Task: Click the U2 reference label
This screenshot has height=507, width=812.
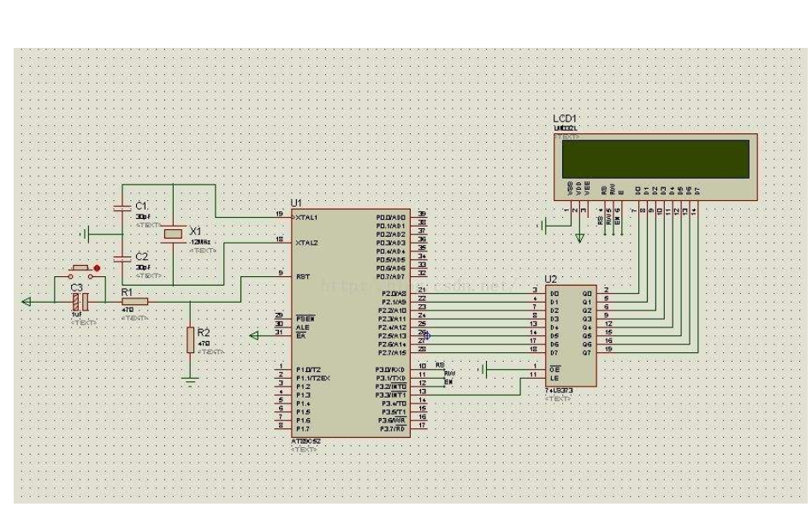Action: click(x=550, y=280)
